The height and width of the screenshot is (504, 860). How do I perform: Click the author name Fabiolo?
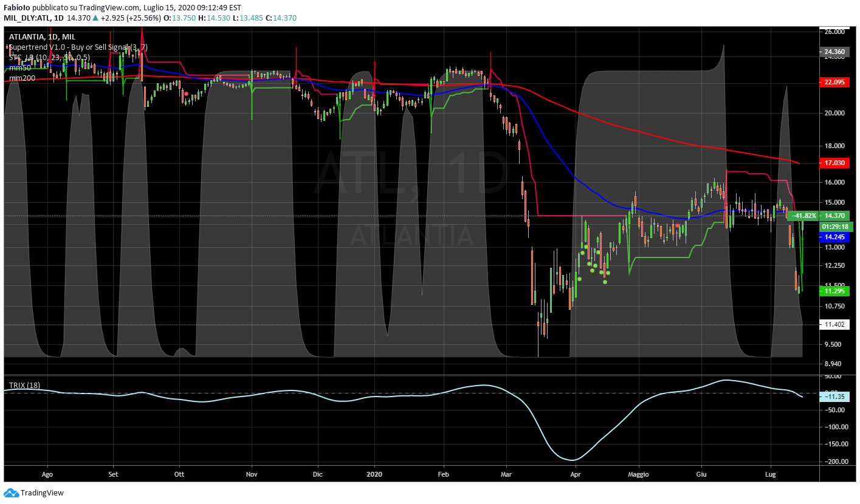point(16,8)
